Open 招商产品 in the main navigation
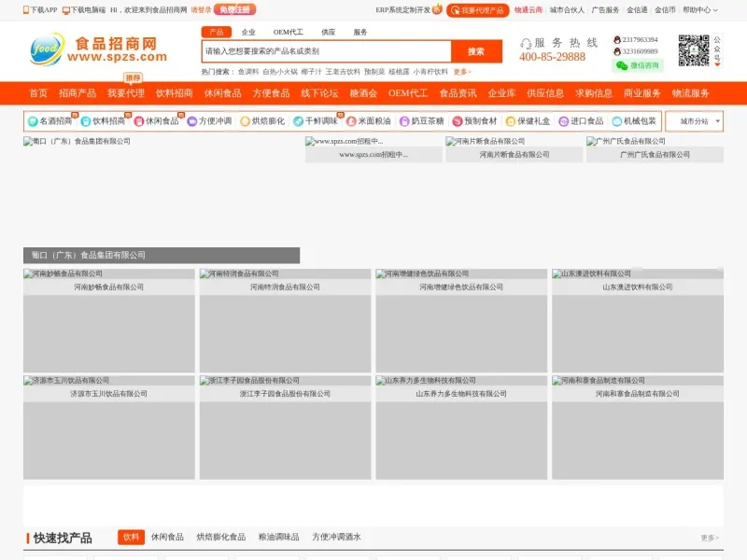This screenshot has width=747, height=560. tap(78, 93)
